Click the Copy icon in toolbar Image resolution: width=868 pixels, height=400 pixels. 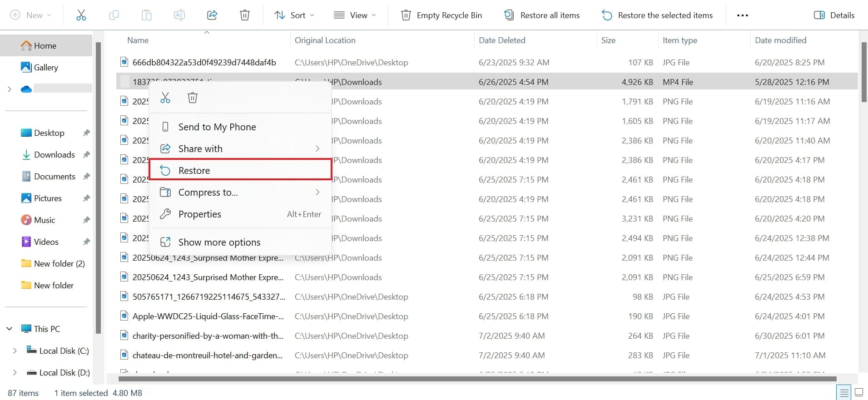click(x=114, y=15)
